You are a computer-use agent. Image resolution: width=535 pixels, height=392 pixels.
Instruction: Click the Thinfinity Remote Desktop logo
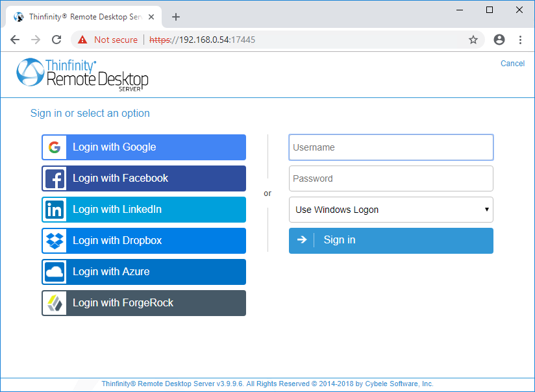tap(82, 75)
